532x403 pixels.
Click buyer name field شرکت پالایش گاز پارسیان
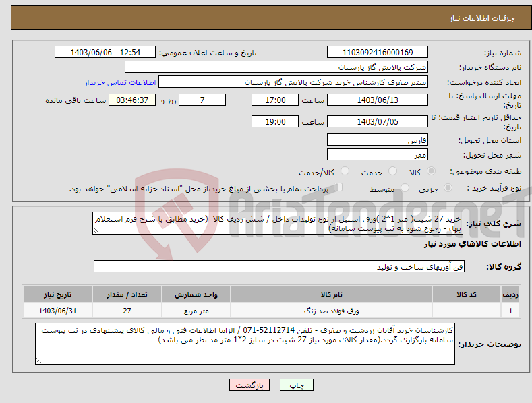click(x=276, y=67)
